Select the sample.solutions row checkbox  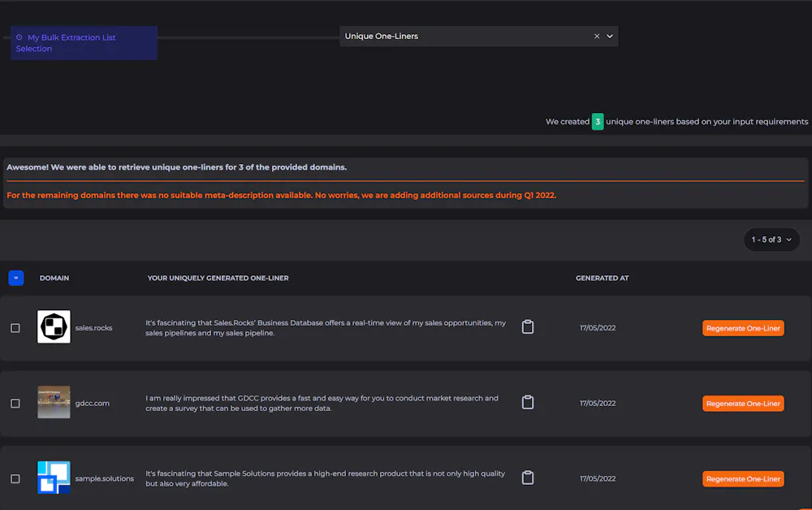coord(15,479)
